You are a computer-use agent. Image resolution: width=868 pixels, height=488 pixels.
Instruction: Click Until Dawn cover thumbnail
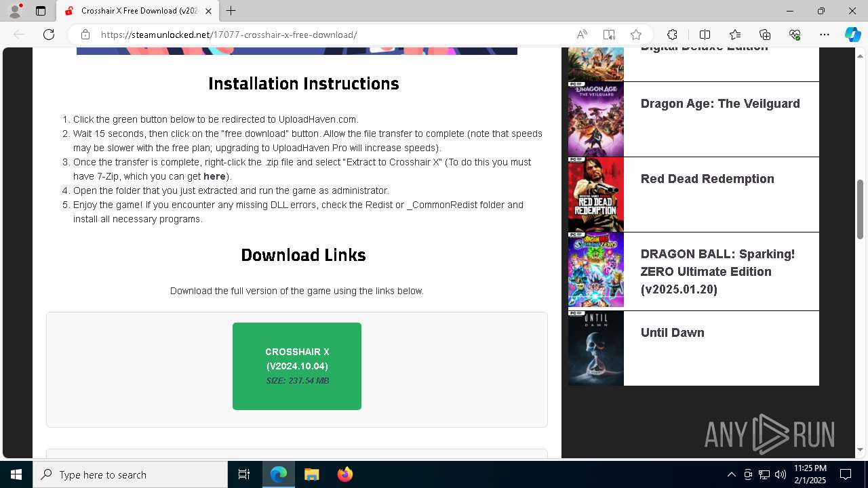596,348
